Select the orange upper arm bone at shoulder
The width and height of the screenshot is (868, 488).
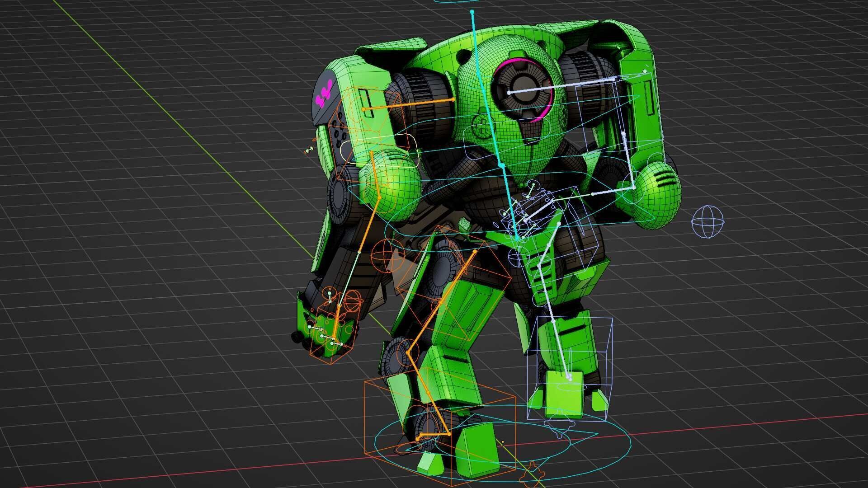point(408,104)
